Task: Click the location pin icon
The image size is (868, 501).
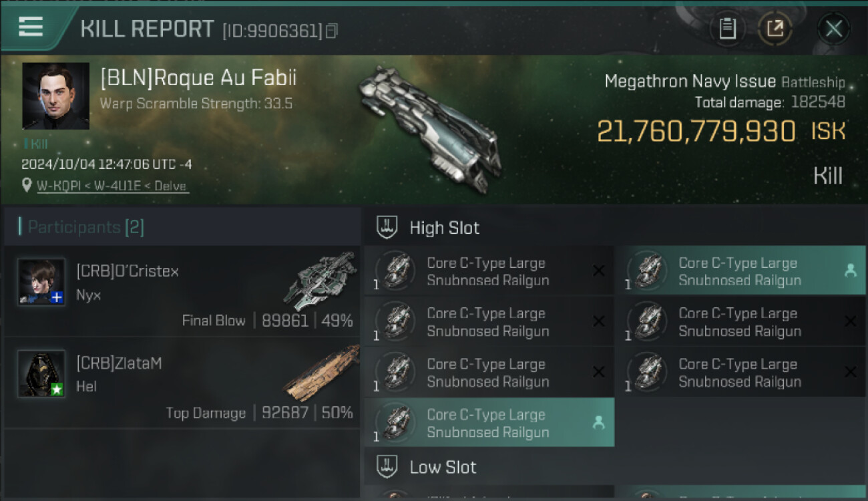Action: tap(27, 185)
